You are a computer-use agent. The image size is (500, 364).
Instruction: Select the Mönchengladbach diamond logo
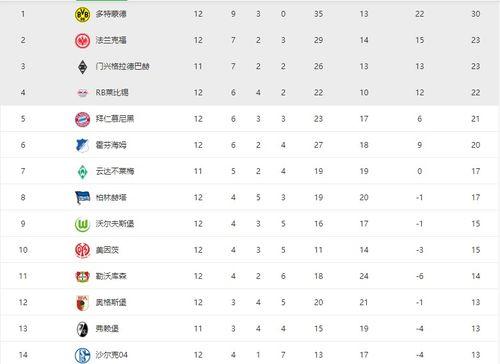[x=82, y=67]
